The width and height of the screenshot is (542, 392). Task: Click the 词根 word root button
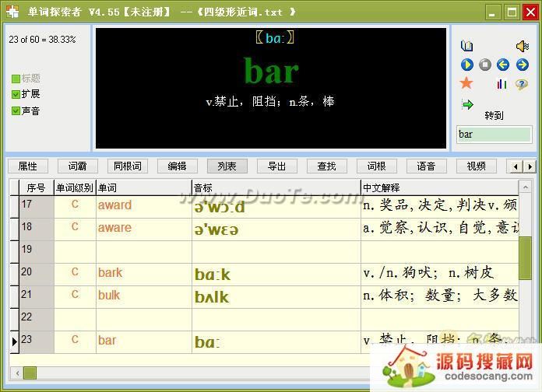point(376,166)
